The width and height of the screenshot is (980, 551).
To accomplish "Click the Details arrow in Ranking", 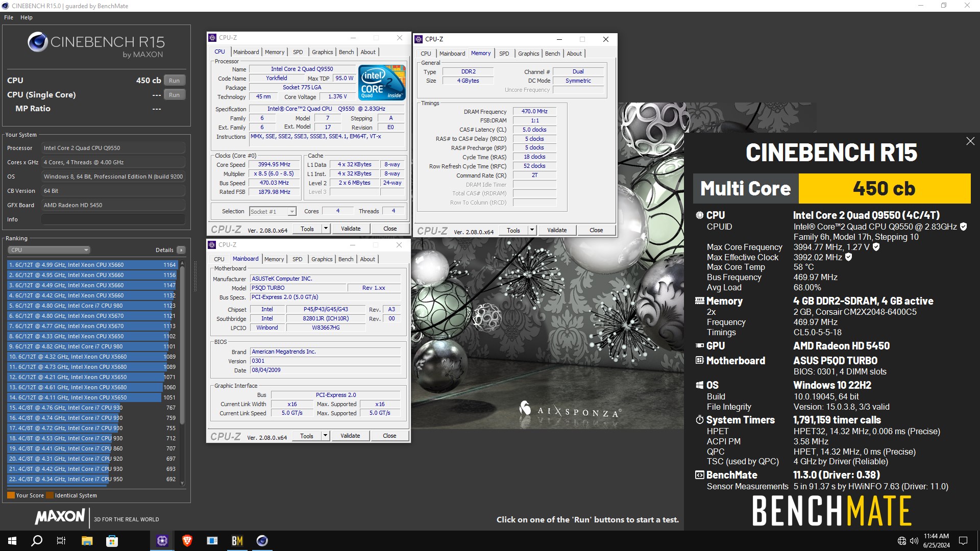I will point(181,250).
